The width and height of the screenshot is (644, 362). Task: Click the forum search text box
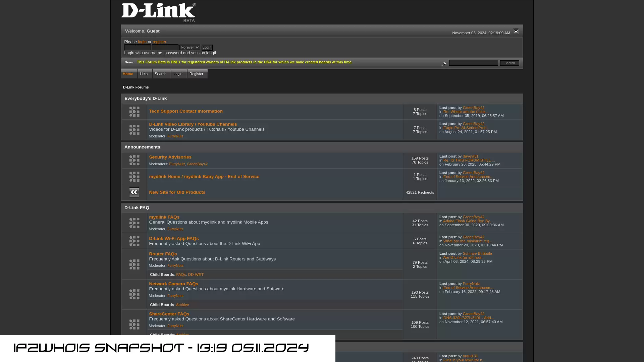pyautogui.click(x=474, y=63)
